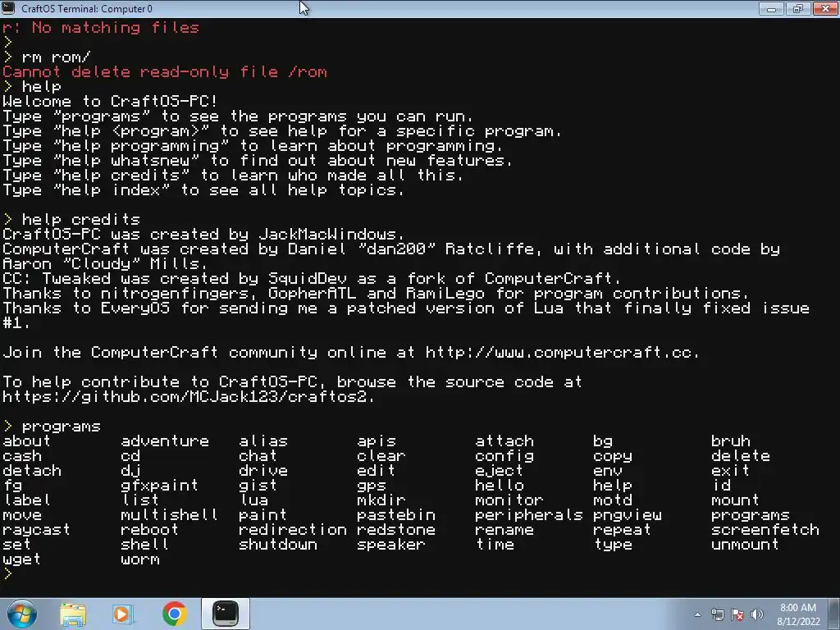Image resolution: width=840 pixels, height=630 pixels.
Task: Open the clock showing 8:00 AM
Action: [797, 614]
